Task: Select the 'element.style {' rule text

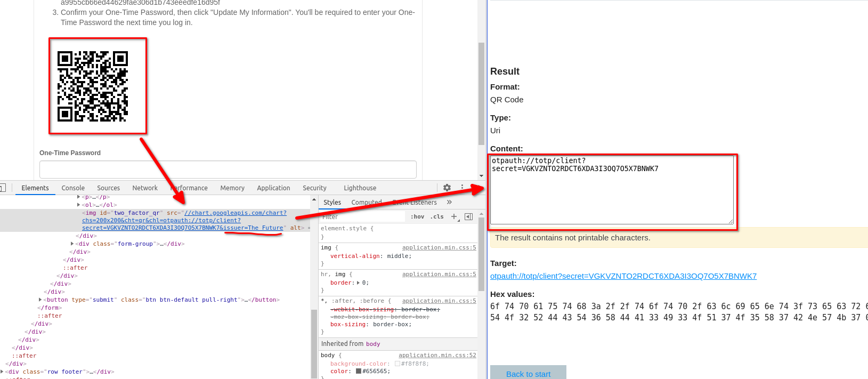Action: coord(347,228)
